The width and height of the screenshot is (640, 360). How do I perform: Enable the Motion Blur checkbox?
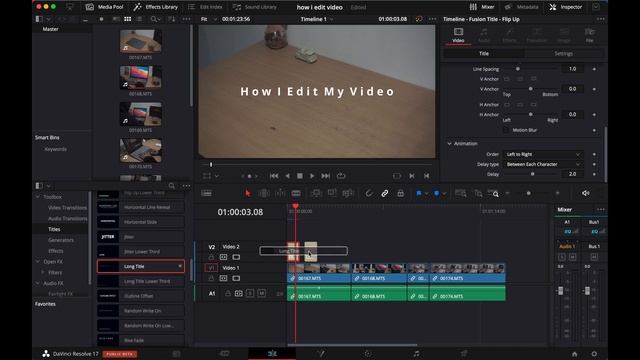[506, 130]
